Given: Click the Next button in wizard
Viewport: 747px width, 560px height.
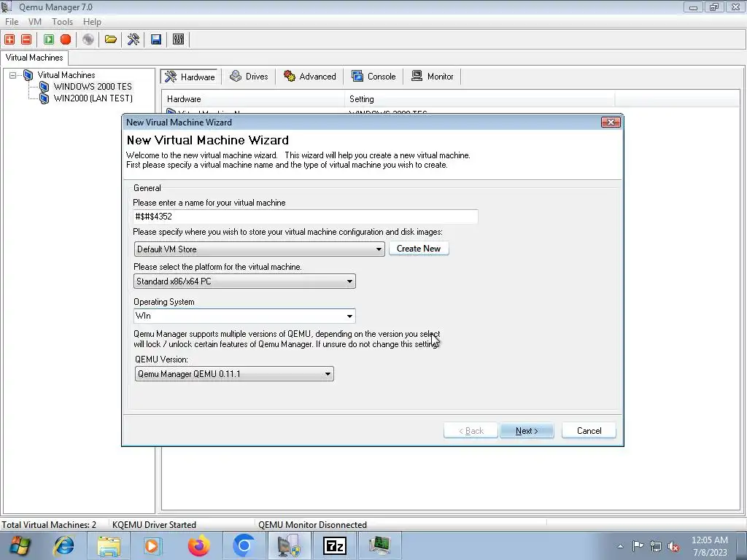Looking at the screenshot, I should click(x=527, y=431).
